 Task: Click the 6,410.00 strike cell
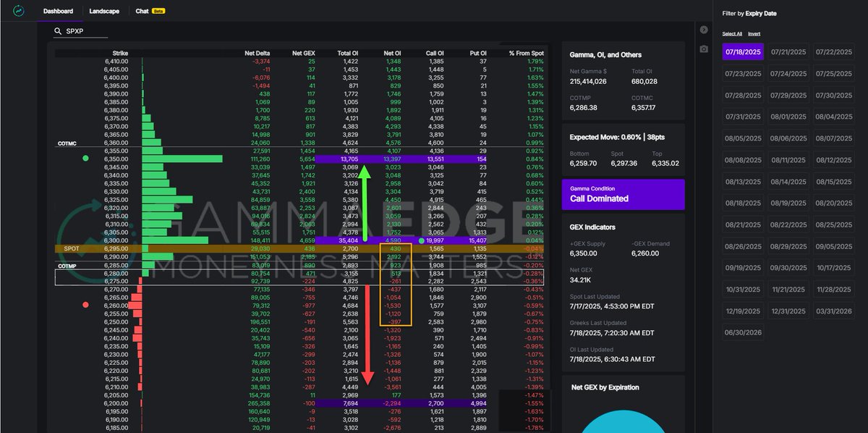point(116,62)
